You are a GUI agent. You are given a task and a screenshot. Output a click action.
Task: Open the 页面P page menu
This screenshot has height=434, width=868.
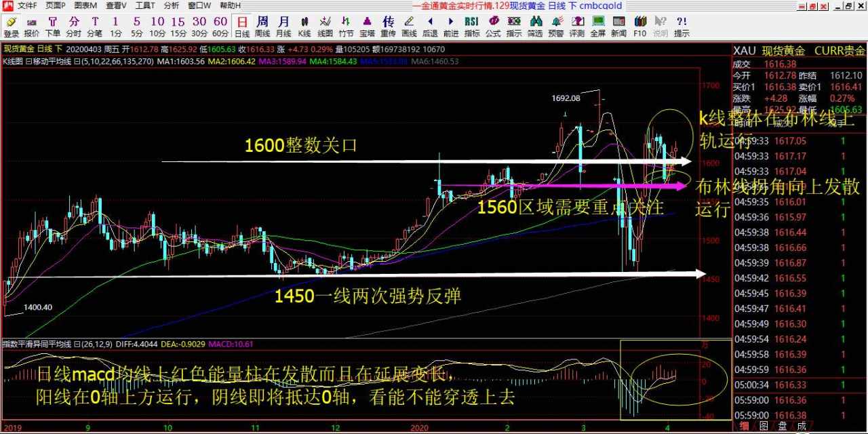click(56, 6)
